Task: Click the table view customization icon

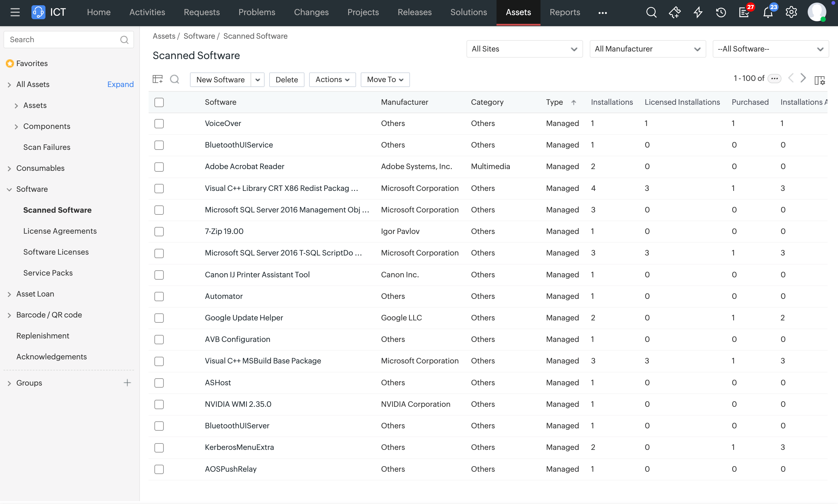Action: coord(157,79)
